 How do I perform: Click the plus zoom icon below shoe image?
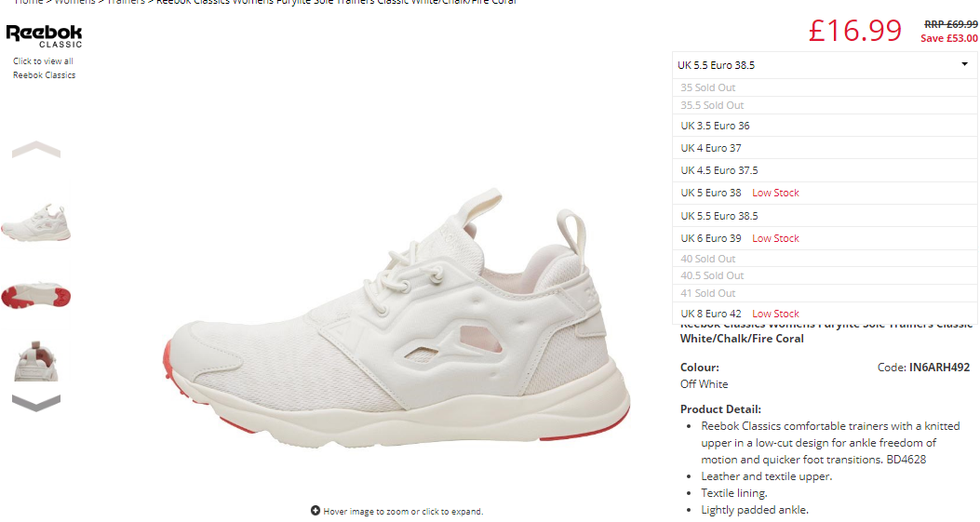click(315, 511)
